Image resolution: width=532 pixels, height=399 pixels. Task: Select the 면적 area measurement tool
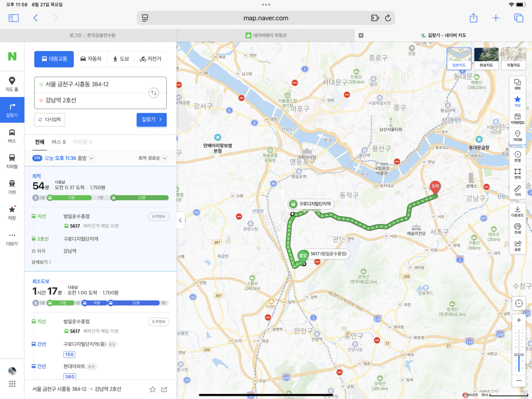tap(517, 174)
